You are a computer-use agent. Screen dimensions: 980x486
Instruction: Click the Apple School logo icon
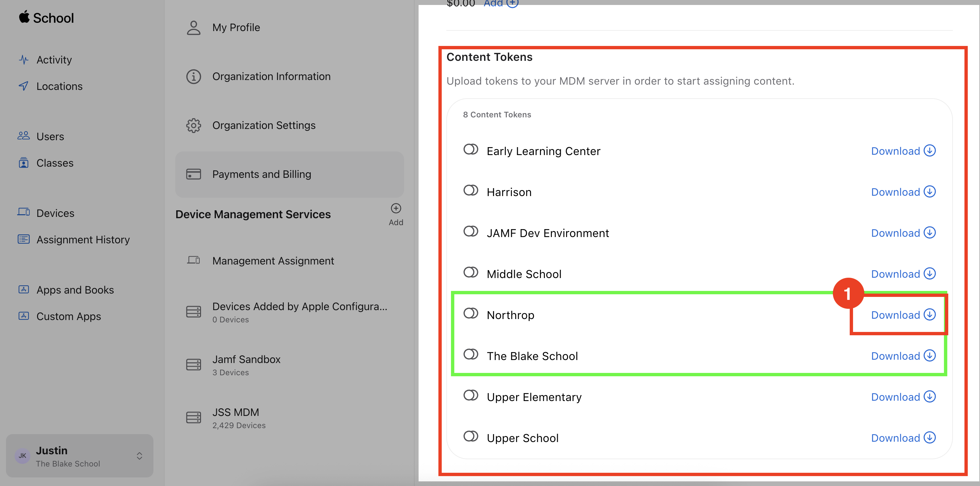click(24, 17)
